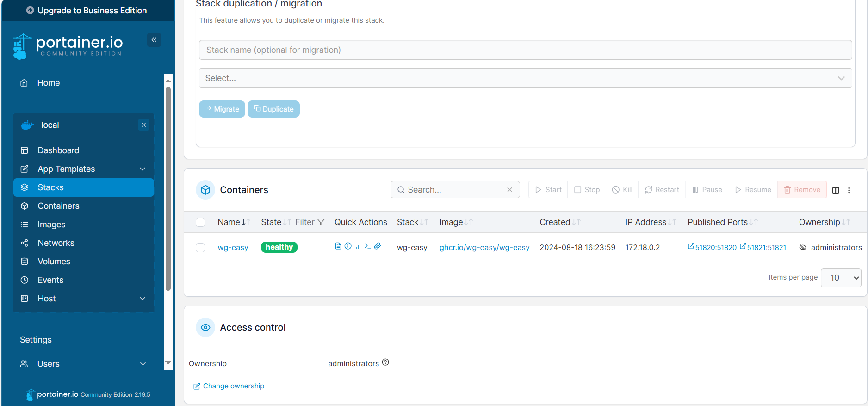Sort containers by Name column

(234, 222)
